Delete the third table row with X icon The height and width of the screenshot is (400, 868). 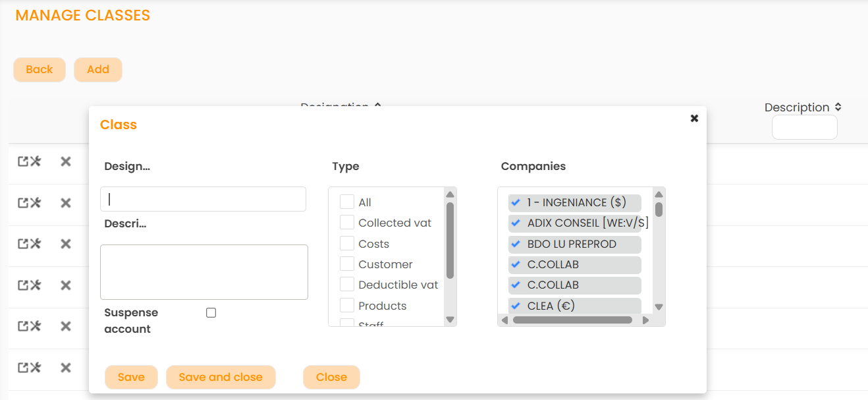tap(66, 244)
